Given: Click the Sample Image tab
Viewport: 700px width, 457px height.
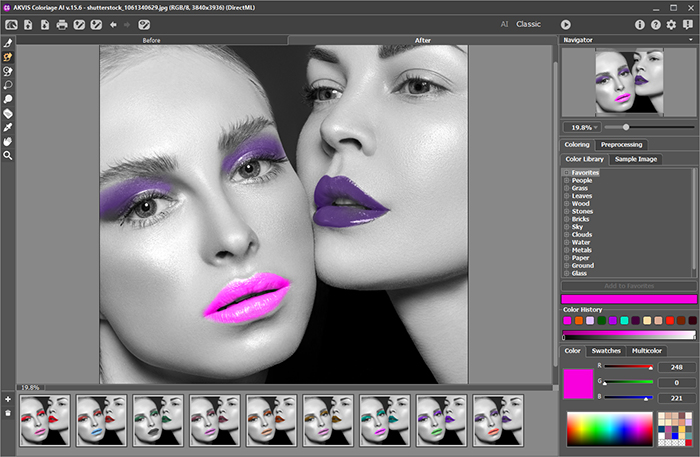Looking at the screenshot, I should 636,159.
